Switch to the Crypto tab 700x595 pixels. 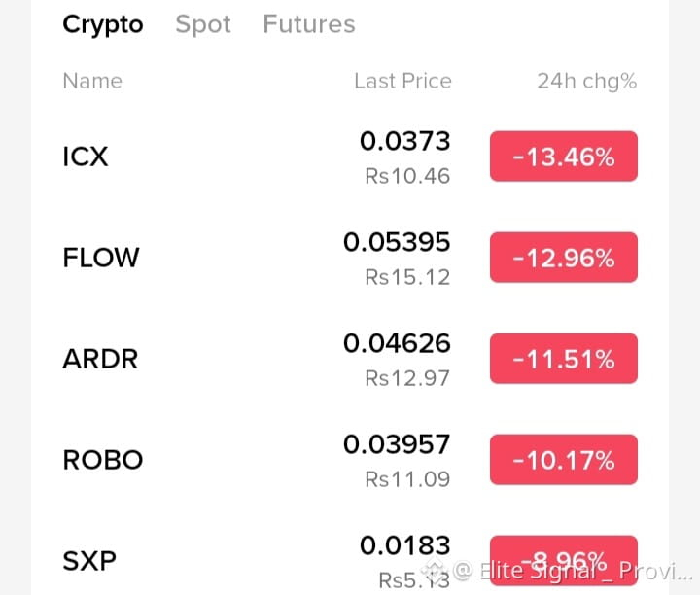click(103, 25)
